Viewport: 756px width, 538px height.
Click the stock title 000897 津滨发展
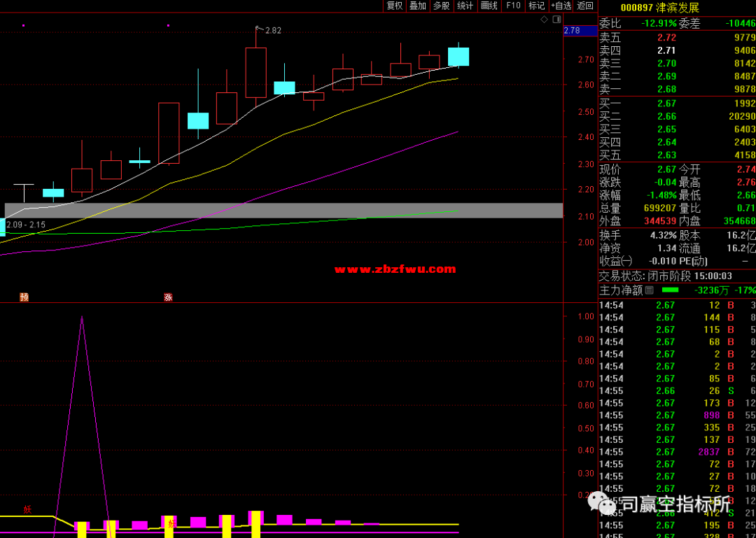click(x=659, y=8)
